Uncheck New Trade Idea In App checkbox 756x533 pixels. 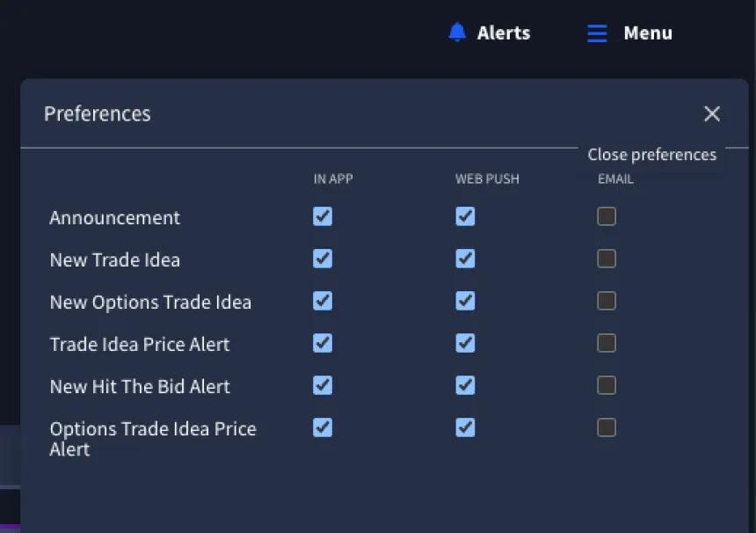click(323, 259)
